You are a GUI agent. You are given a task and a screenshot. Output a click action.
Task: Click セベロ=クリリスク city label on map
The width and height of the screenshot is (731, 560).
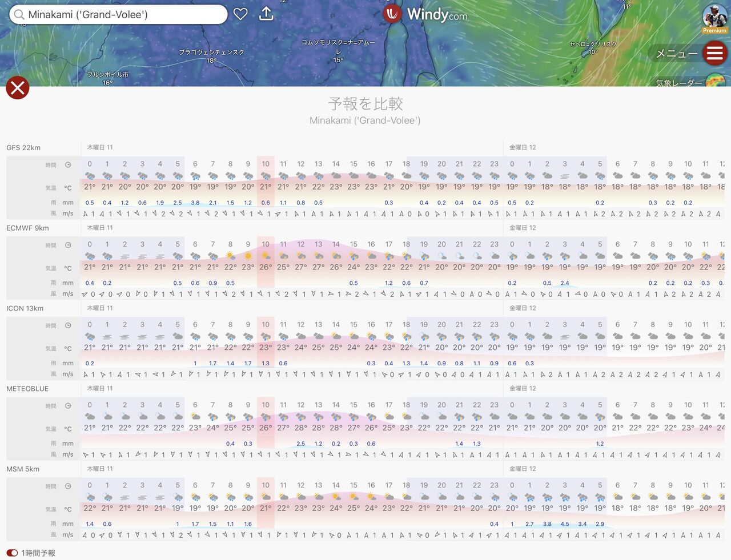593,44
